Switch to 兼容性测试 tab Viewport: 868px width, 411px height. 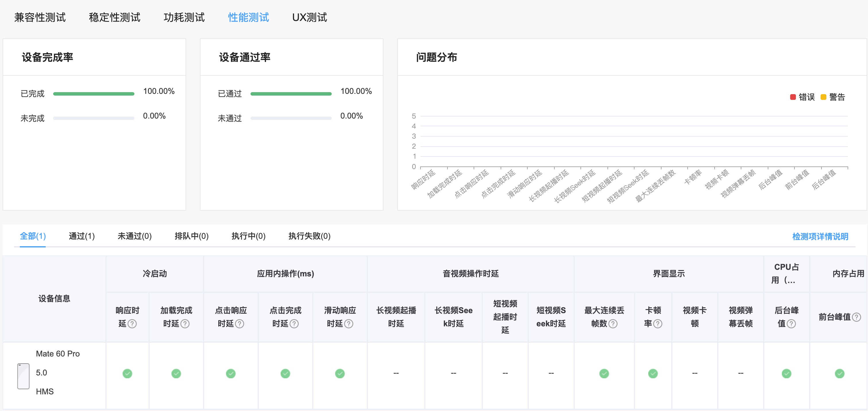[x=40, y=17]
